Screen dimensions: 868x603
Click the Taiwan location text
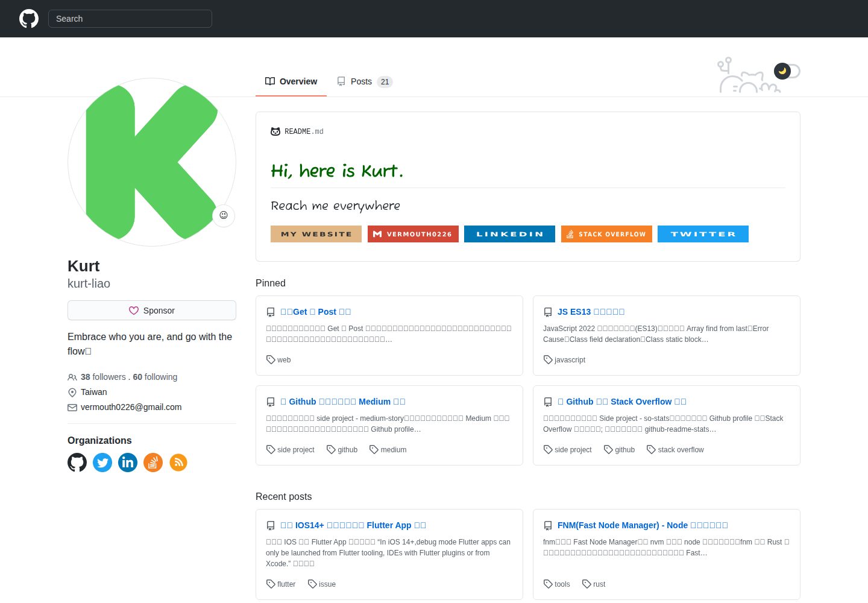(94, 392)
